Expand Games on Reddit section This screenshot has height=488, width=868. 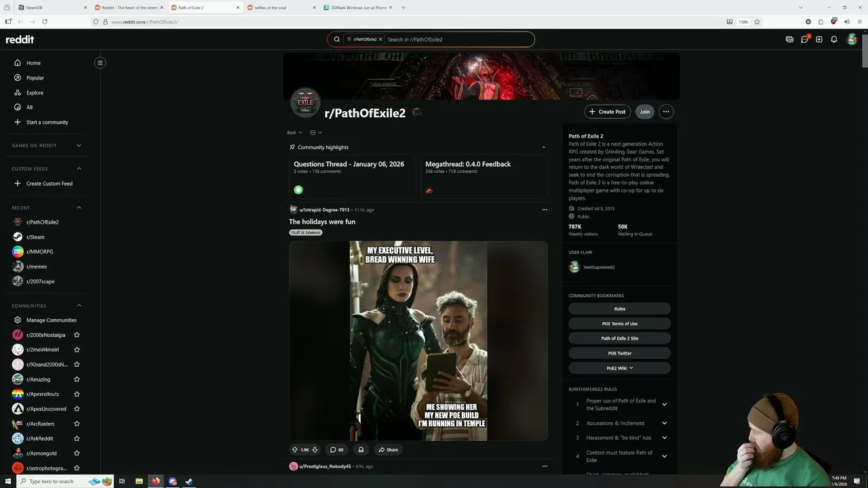[79, 145]
